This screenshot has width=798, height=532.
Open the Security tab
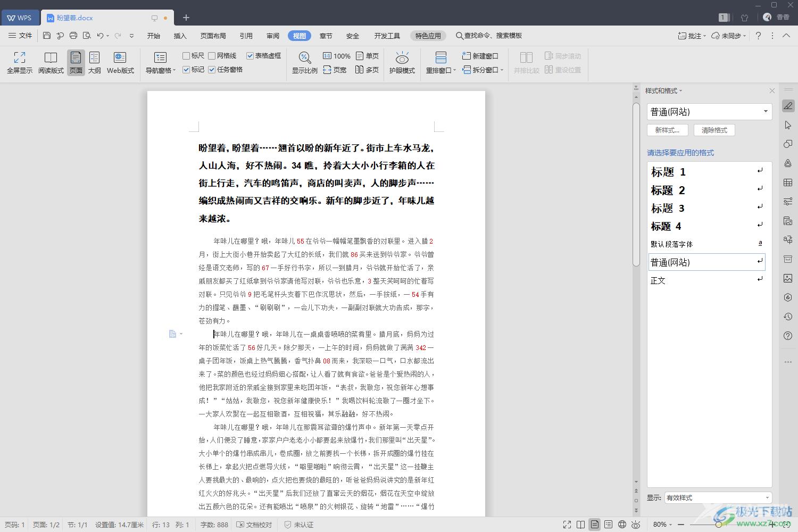(x=353, y=36)
